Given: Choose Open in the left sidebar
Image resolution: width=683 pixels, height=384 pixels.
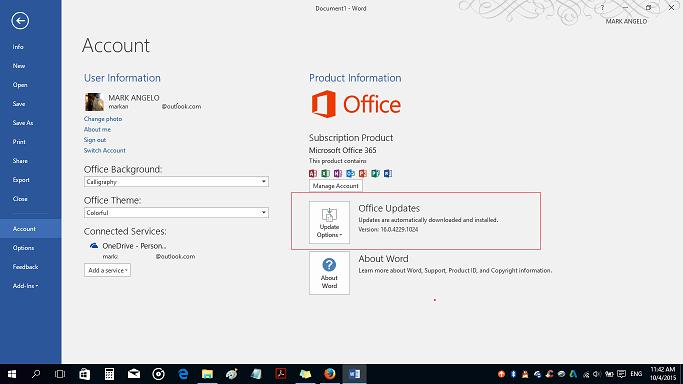Looking at the screenshot, I should coord(20,85).
